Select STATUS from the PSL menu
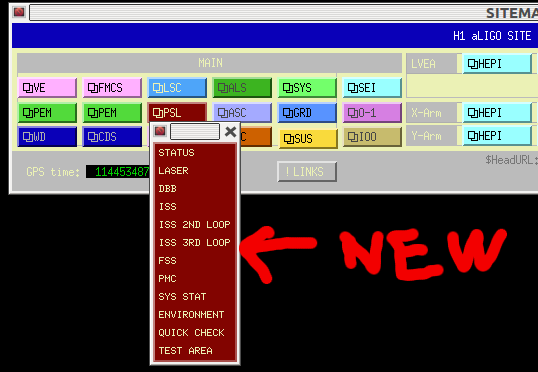This screenshot has width=538, height=372. pos(195,153)
